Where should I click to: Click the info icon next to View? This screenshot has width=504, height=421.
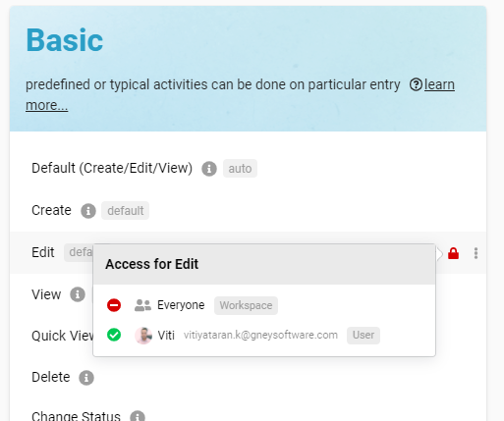[78, 294]
